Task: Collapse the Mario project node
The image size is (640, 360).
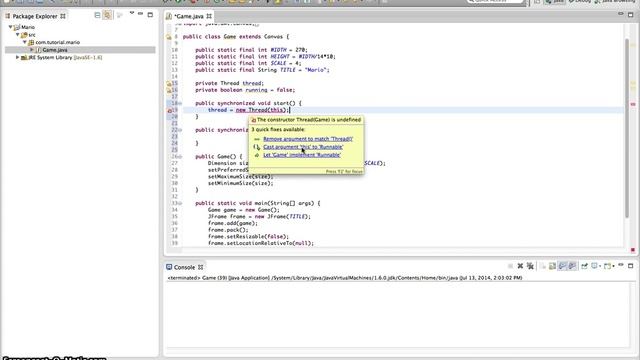Action: tap(11, 27)
